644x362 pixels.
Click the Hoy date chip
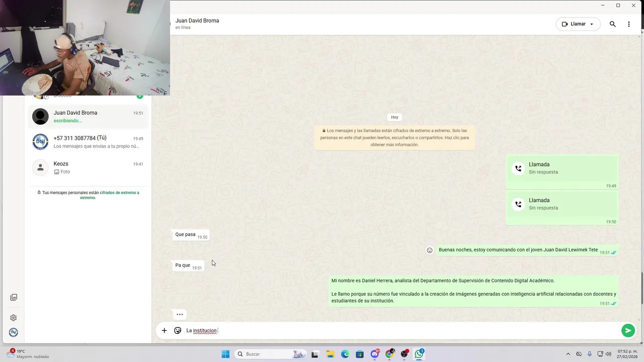[394, 117]
